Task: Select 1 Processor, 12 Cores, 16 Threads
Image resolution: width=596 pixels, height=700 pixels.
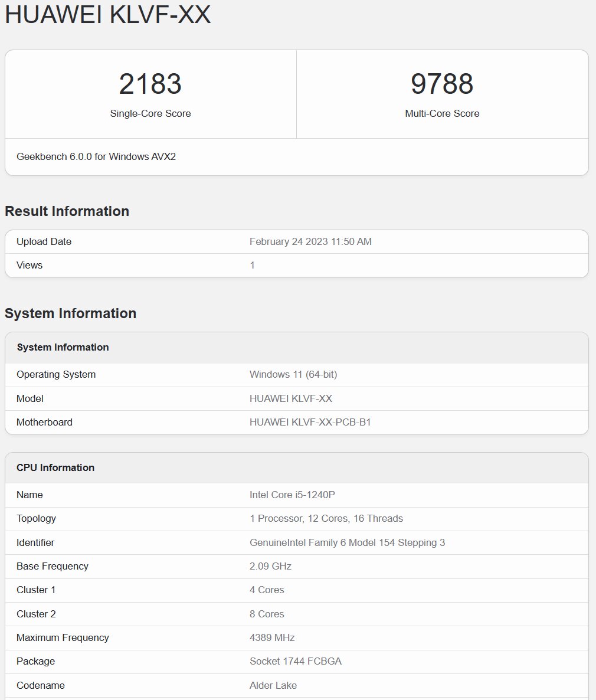Action: [x=326, y=519]
